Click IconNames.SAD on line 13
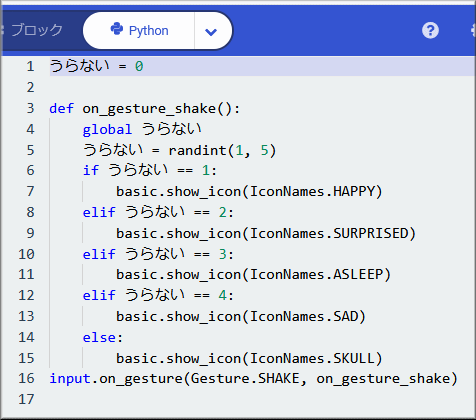This screenshot has width=476, height=420. pyautogui.click(x=304, y=316)
